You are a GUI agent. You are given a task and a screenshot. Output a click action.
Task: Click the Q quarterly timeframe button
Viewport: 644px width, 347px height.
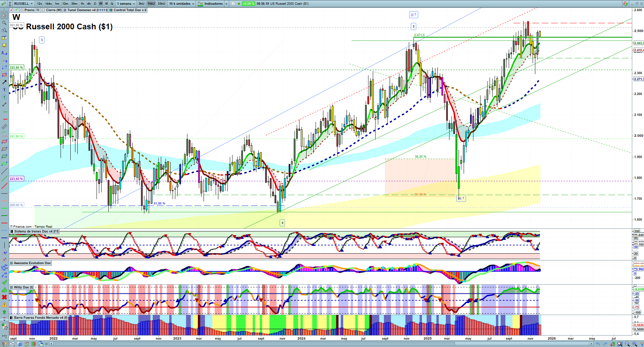point(112,4)
